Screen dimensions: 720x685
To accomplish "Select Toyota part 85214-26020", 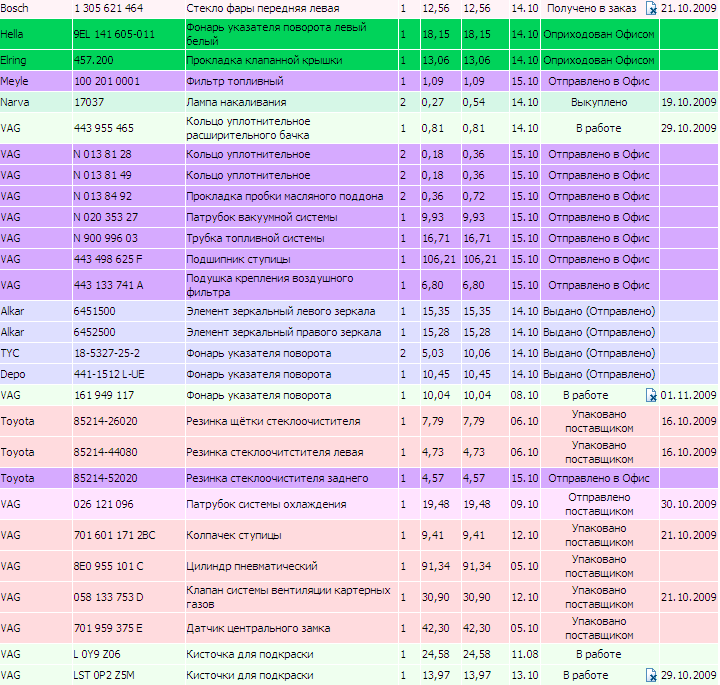I will click(106, 421).
